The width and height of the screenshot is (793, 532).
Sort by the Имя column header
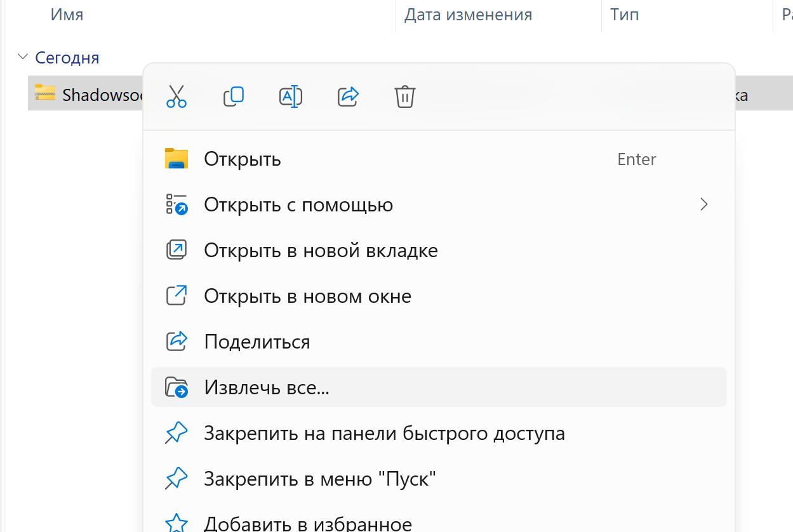(67, 15)
